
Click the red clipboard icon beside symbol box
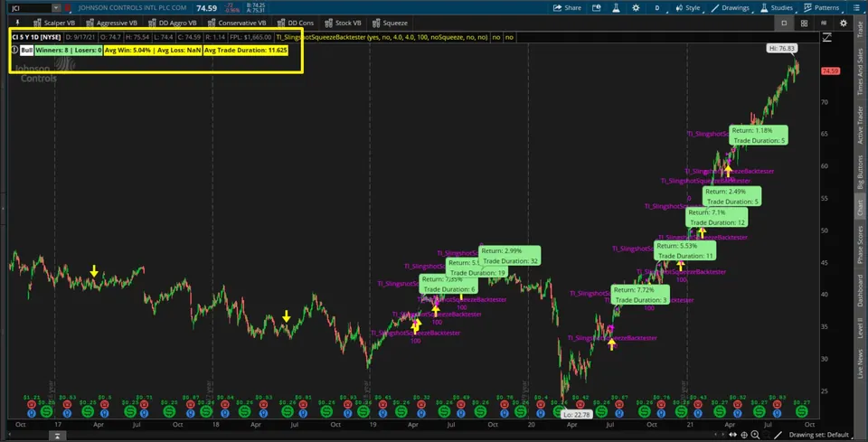[x=68, y=8]
